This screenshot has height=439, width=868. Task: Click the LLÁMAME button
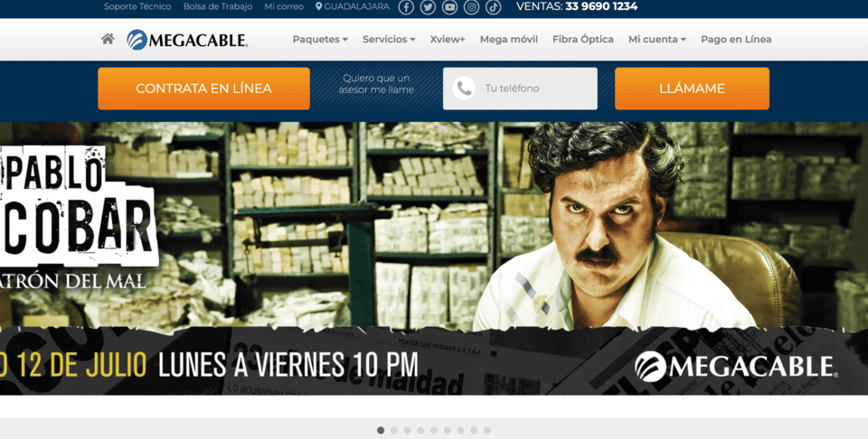pyautogui.click(x=692, y=89)
